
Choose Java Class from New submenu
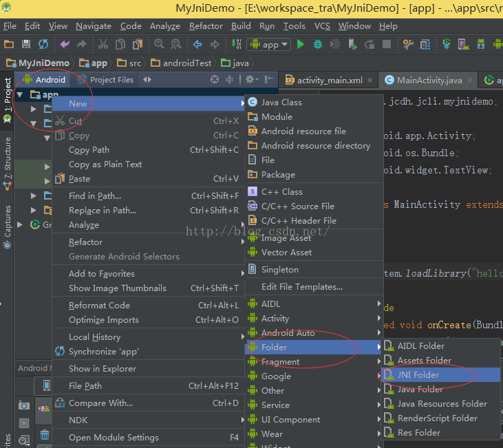pos(314,103)
